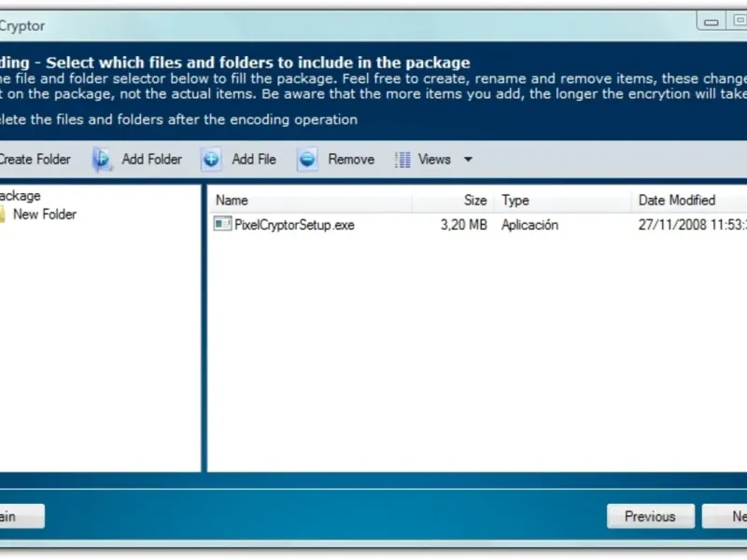Click the blue minus Remove icon
Image resolution: width=747 pixels, height=560 pixels.
(307, 159)
